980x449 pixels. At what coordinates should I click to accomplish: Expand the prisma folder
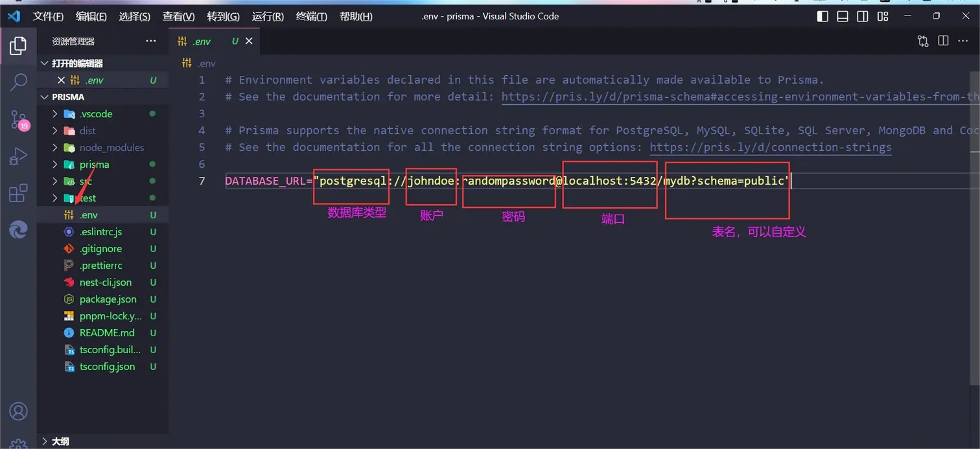pos(94,165)
